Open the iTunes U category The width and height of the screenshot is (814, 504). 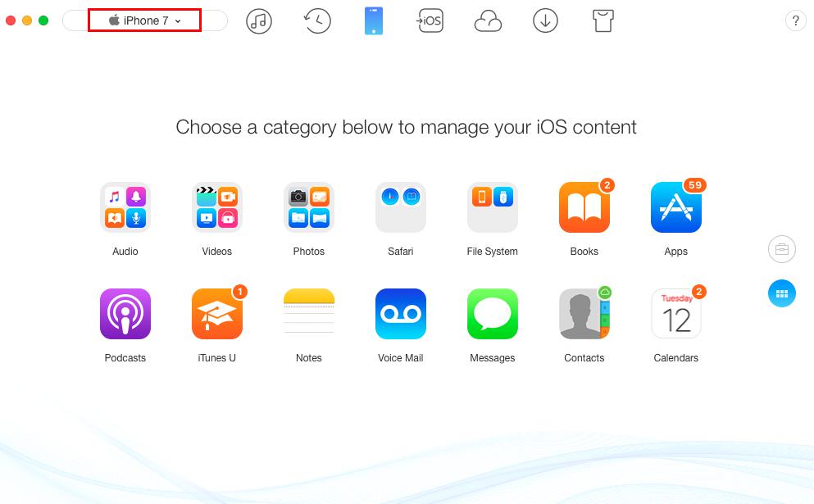click(217, 314)
